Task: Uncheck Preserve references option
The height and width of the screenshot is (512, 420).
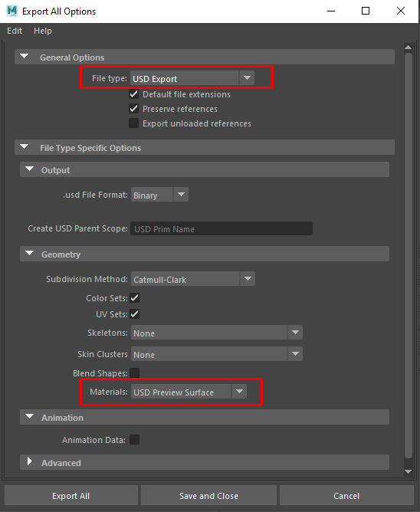Action: click(x=133, y=108)
